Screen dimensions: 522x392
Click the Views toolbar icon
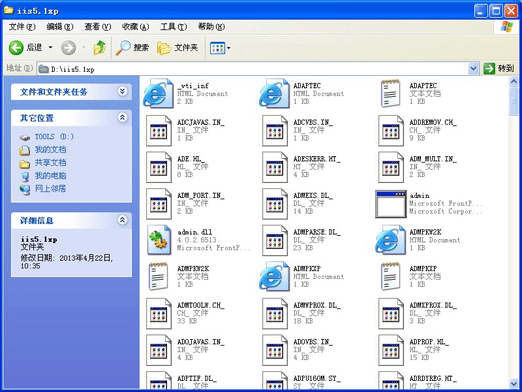(217, 48)
